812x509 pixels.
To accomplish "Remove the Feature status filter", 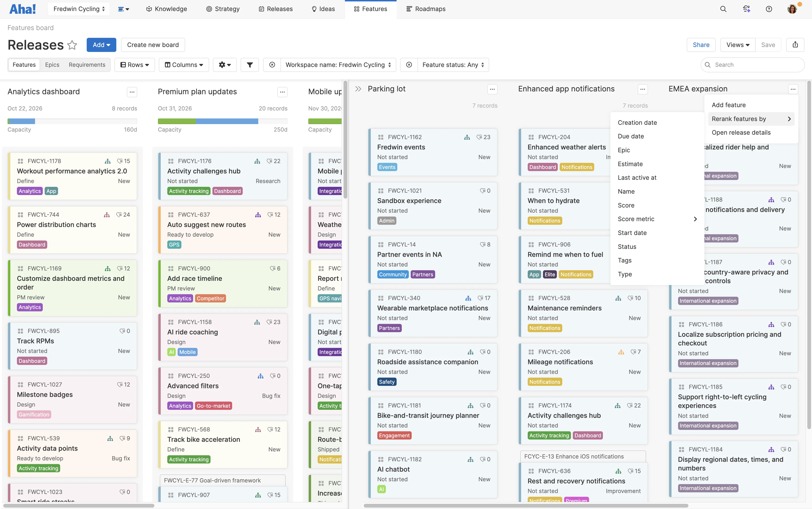I will point(409,65).
